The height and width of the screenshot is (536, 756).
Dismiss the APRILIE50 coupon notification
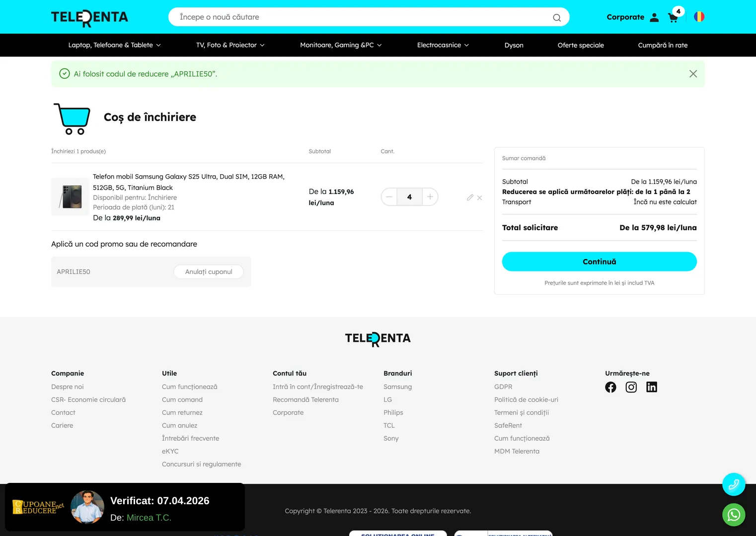(693, 74)
